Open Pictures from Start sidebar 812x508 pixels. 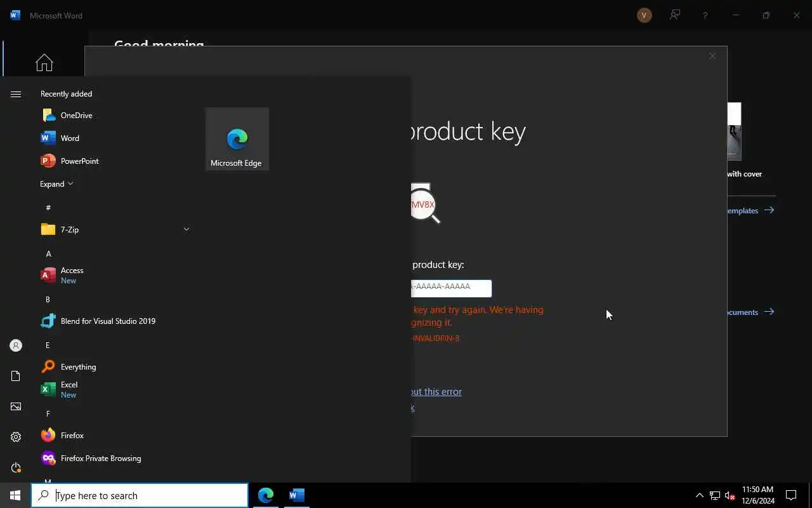(16, 406)
